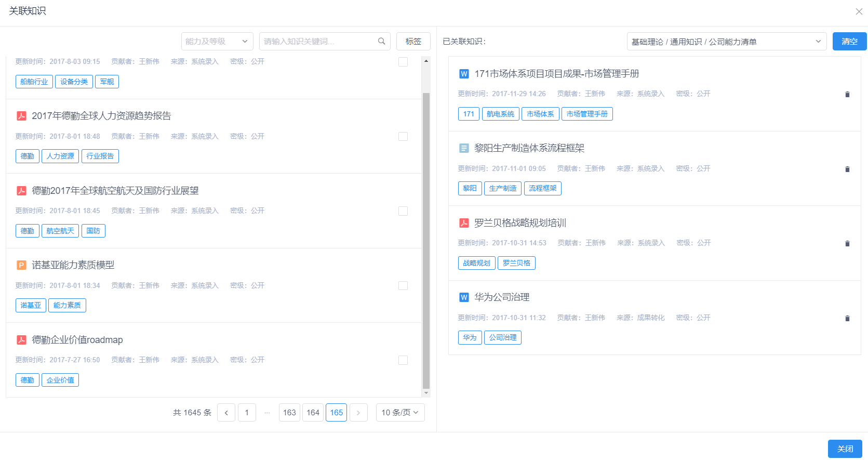Click the 企业价值 tag
Image resolution: width=868 pixels, height=460 pixels.
[x=60, y=380]
